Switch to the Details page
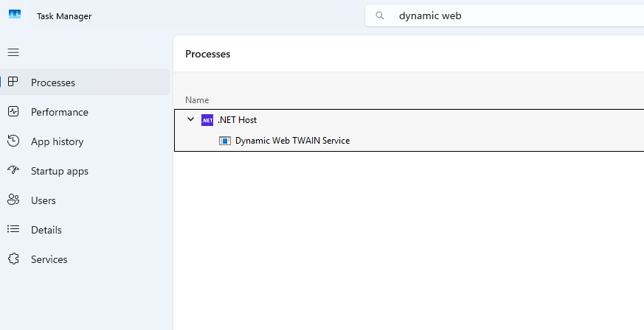The width and height of the screenshot is (644, 330). 85,230
